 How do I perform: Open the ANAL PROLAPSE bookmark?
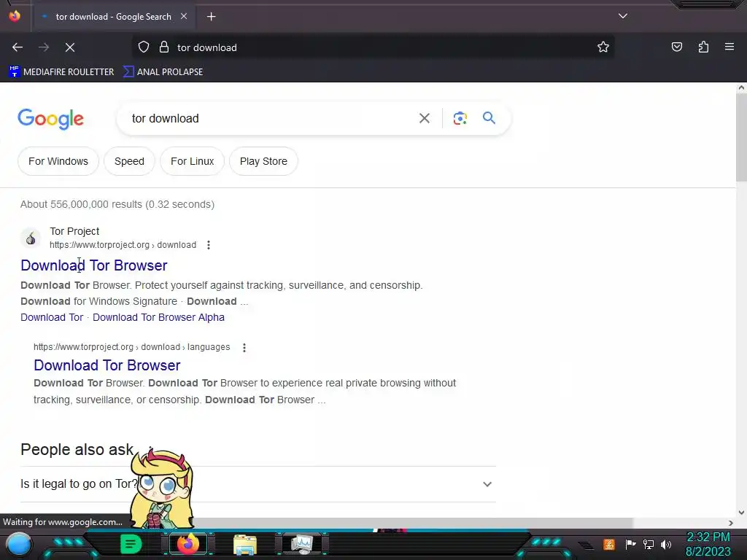(x=163, y=72)
